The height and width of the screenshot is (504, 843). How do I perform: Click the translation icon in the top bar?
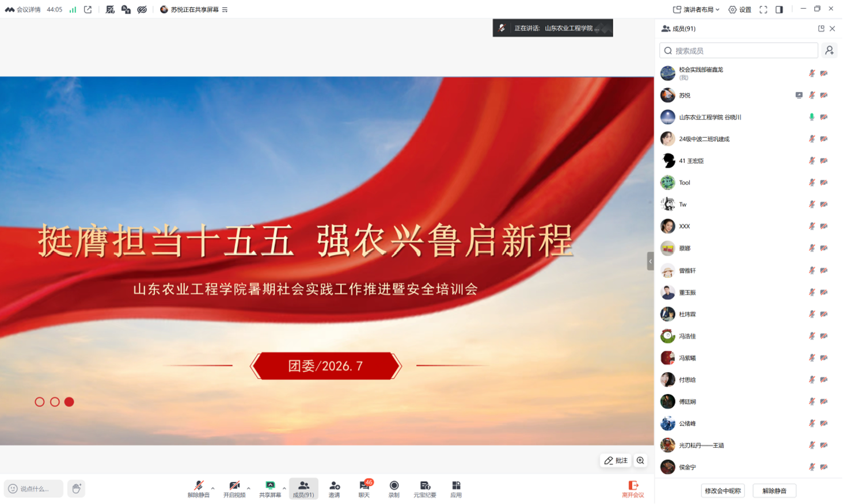(126, 10)
